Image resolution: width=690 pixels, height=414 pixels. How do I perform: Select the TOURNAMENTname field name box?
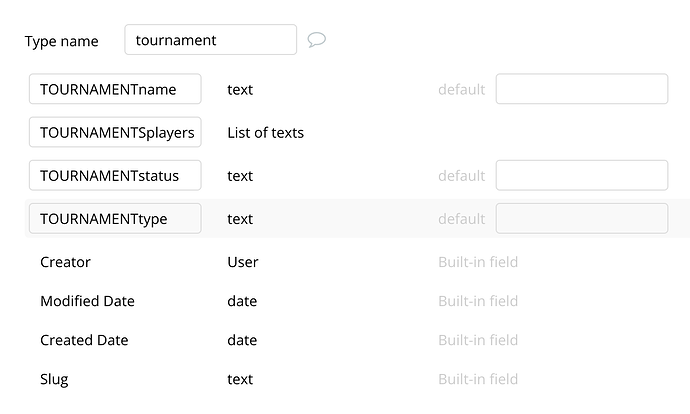pos(115,89)
